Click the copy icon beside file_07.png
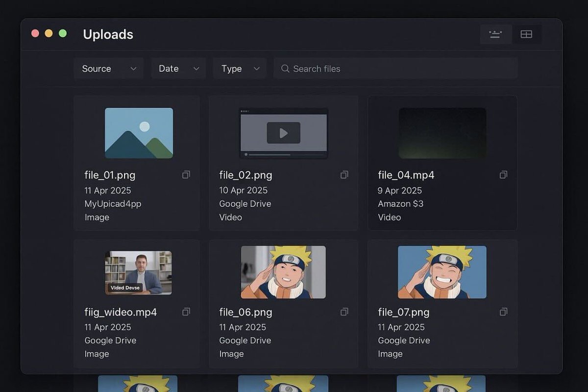588x392 pixels. (503, 312)
